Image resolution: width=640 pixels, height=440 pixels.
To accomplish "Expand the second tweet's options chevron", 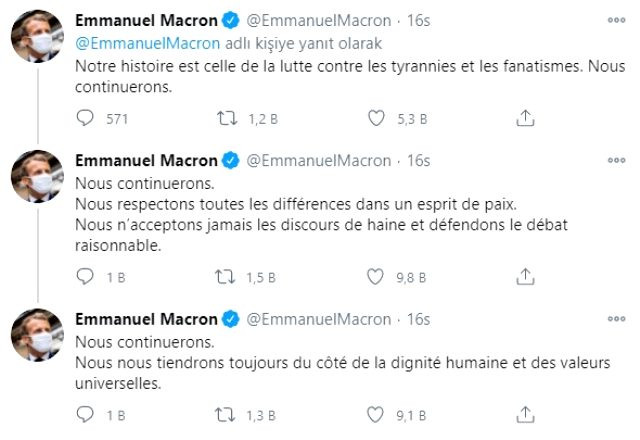I will coord(615,160).
